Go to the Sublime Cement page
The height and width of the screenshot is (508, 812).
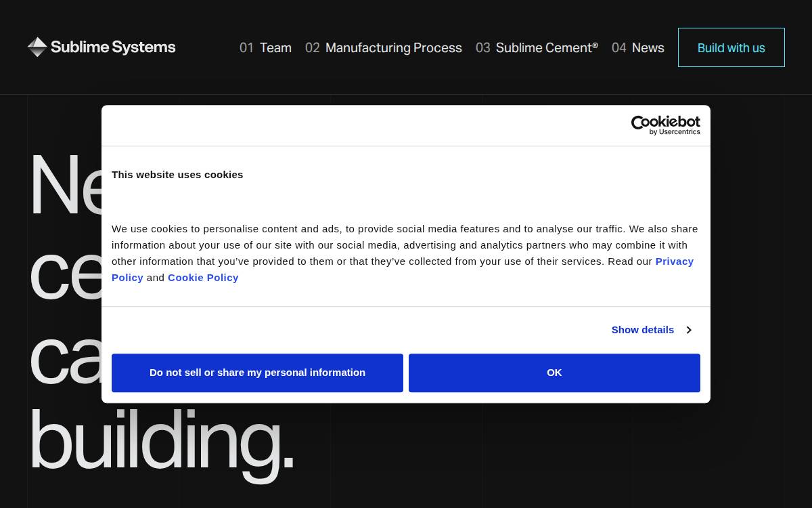tap(537, 47)
